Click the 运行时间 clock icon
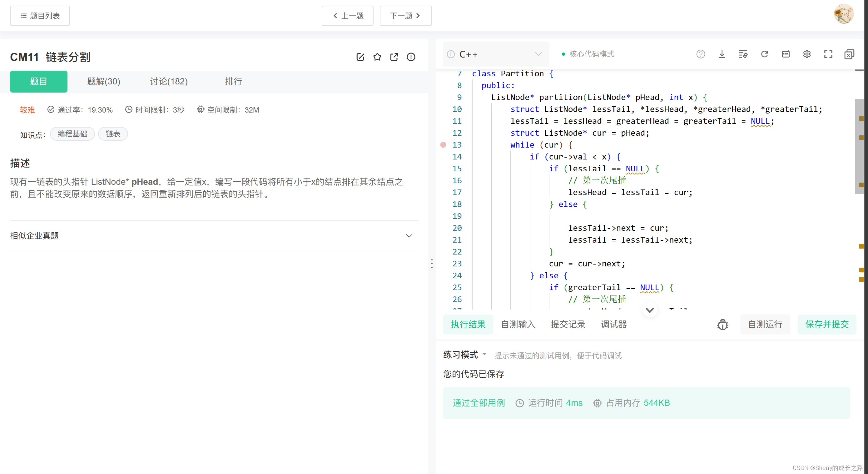Image resolution: width=868 pixels, height=474 pixels. [520, 403]
